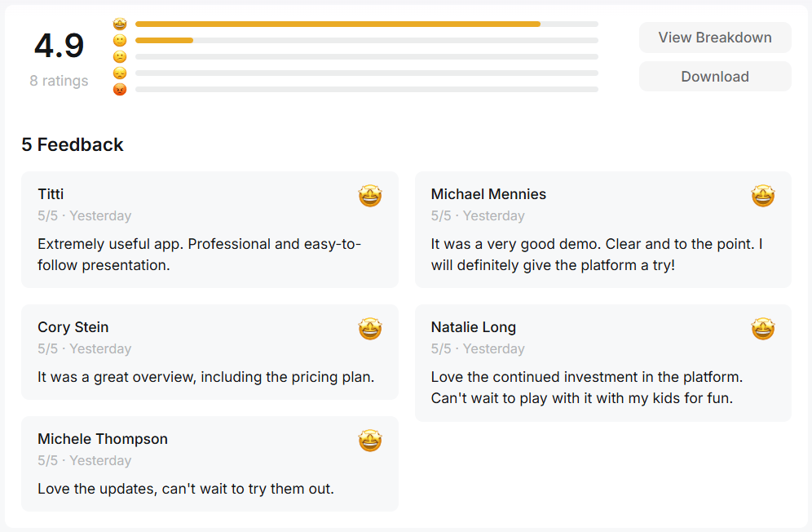The width and height of the screenshot is (812, 532).
Task: Open the View Breakdown button
Action: [715, 38]
